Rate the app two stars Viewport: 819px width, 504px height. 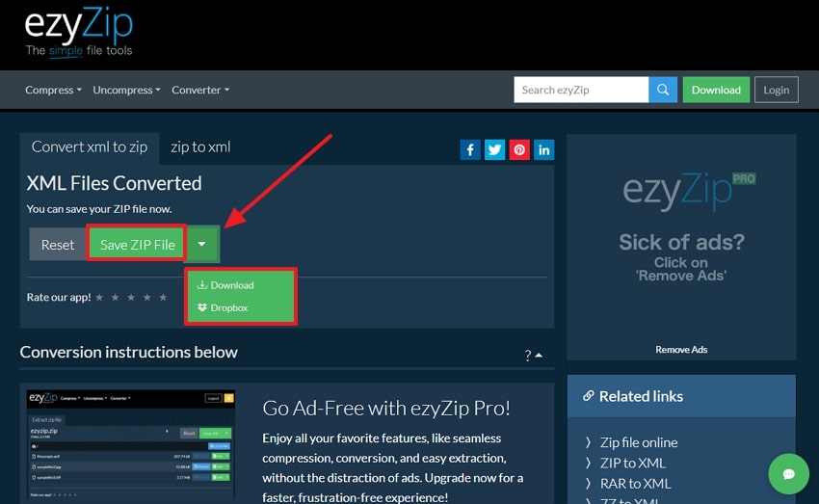(x=116, y=297)
